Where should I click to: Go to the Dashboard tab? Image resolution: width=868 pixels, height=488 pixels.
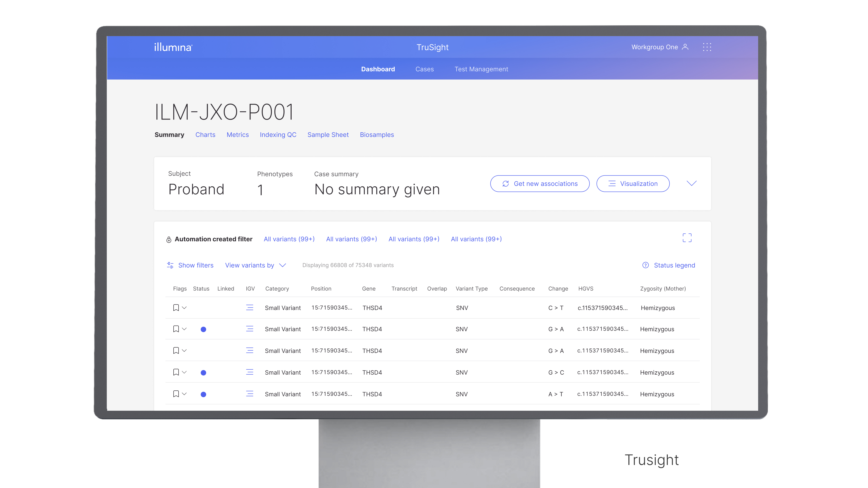point(378,69)
